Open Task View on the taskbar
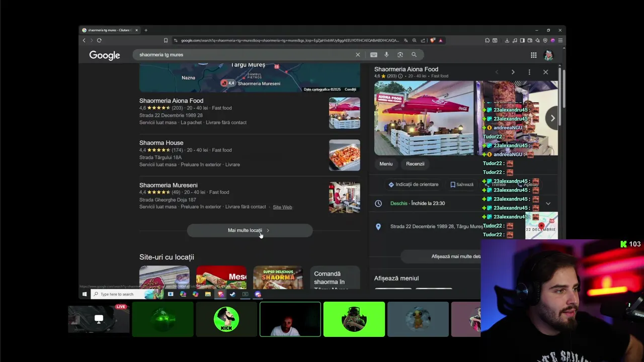The width and height of the screenshot is (644, 362). pos(171,294)
